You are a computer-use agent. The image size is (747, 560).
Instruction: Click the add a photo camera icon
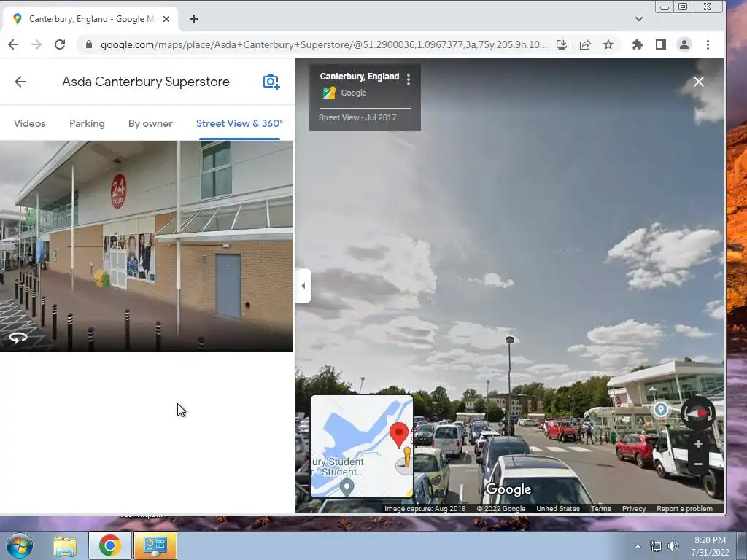pyautogui.click(x=271, y=82)
